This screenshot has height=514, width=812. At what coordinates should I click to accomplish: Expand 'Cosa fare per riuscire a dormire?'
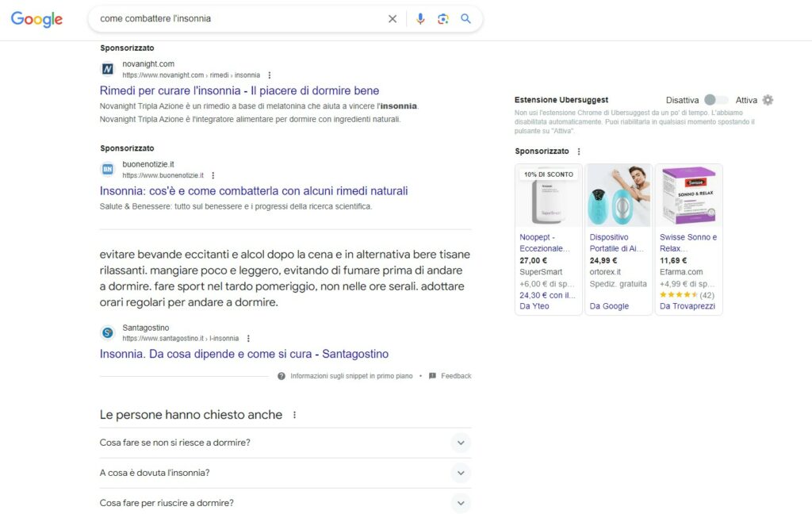click(461, 503)
